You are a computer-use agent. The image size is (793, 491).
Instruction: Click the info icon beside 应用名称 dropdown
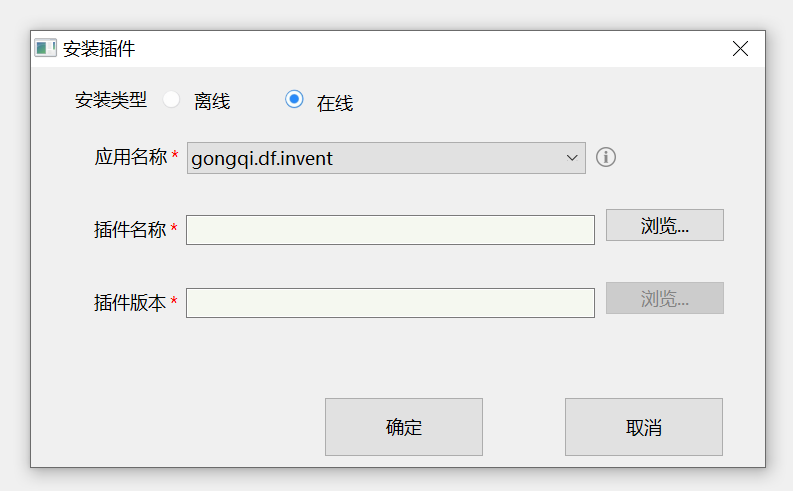[x=606, y=157]
